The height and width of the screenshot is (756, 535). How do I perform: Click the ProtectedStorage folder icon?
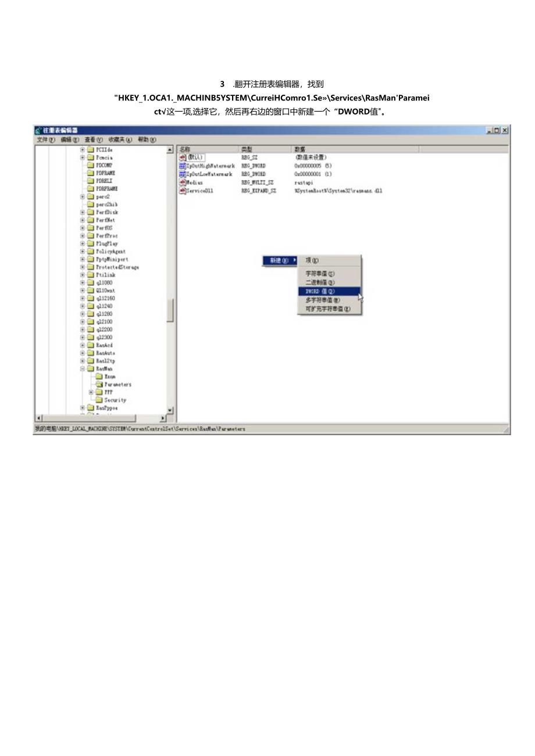91,267
